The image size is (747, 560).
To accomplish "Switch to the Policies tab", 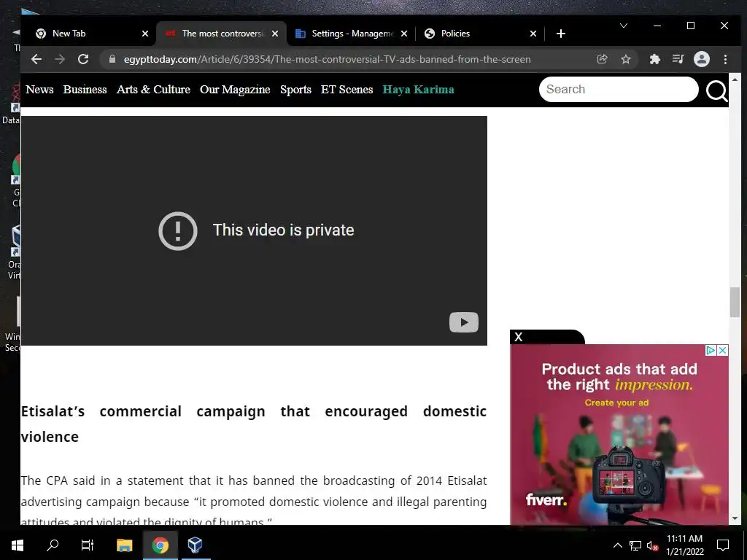I will click(480, 34).
